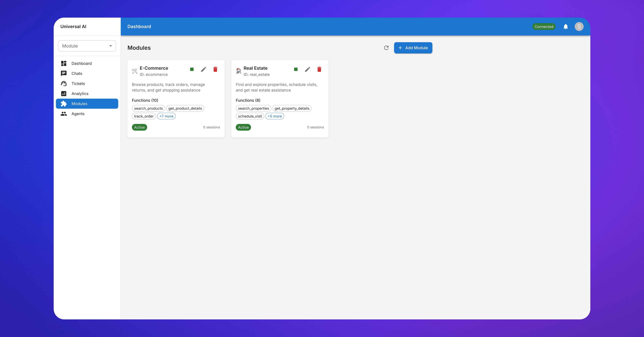Viewport: 644px width, 337px height.
Task: Open Agents page in the sidebar
Action: click(78, 114)
